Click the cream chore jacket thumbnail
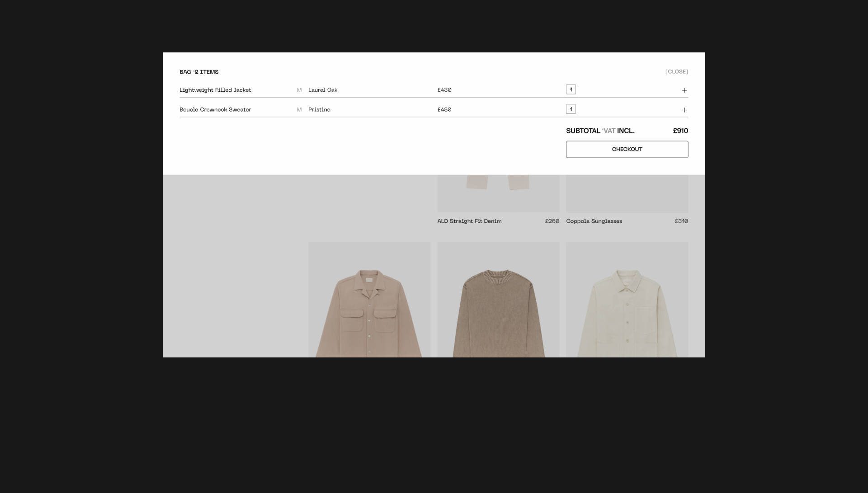This screenshot has height=493, width=868. click(x=627, y=300)
